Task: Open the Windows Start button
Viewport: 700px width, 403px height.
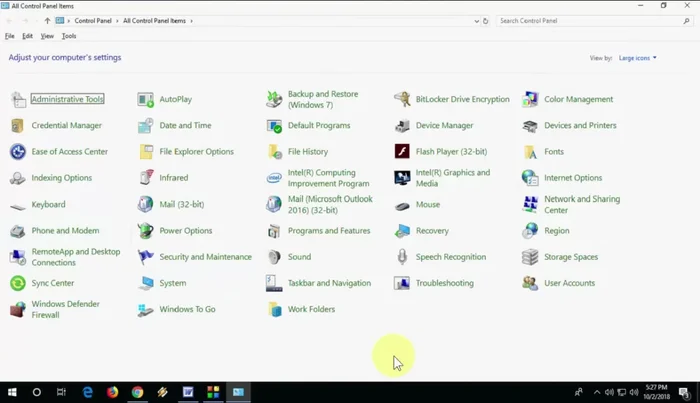Action: 12,392
